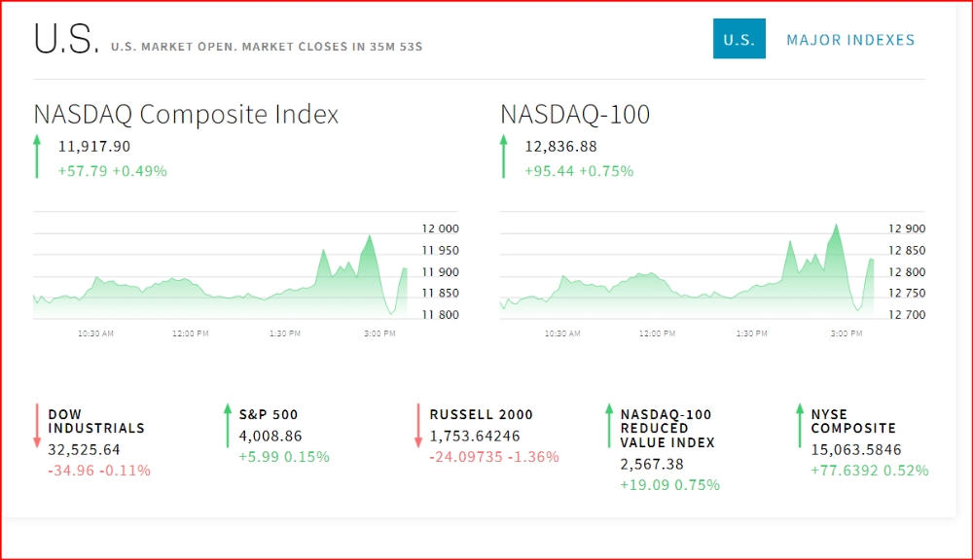Select the S&P value 4,008.86
This screenshot has width=973, height=560.
tap(270, 436)
